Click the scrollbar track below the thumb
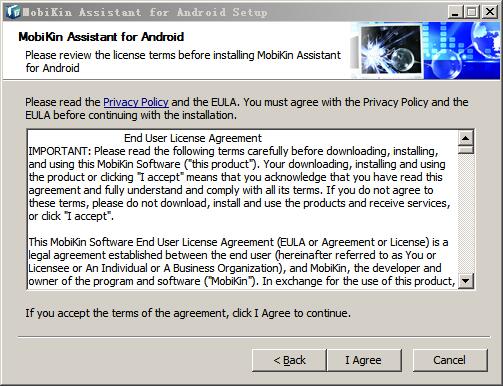Image resolution: width=503 pixels, height=386 pixels. pos(466,214)
